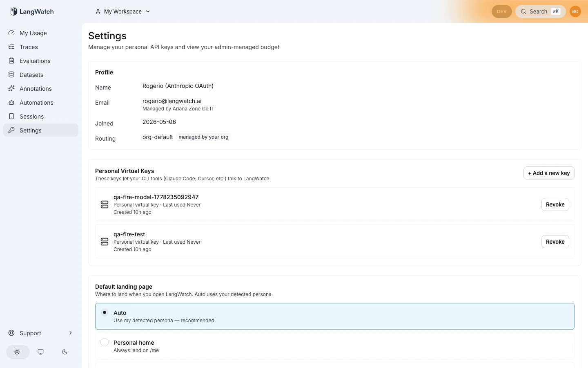Open Evaluations section
This screenshot has width=588, height=368.
(41, 61)
